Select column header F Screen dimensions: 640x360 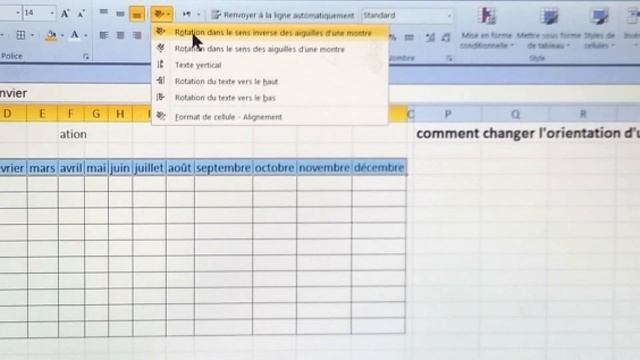tap(70, 113)
